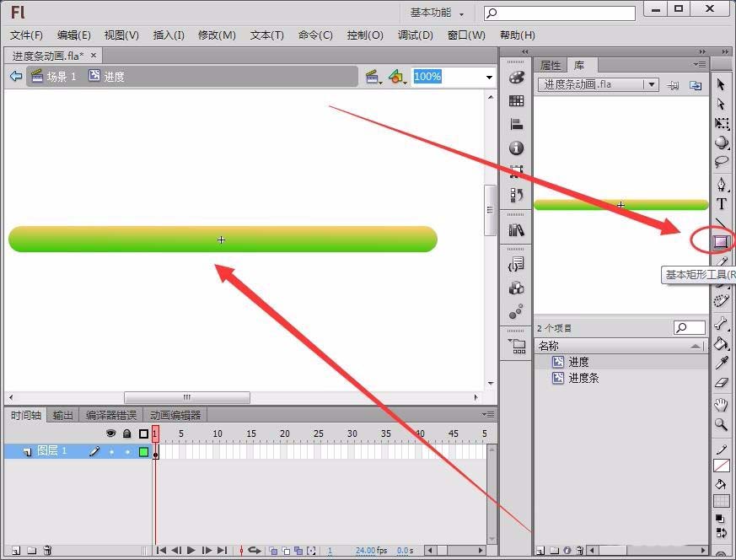Image resolution: width=736 pixels, height=560 pixels.
Task: Open the 进度条动画.fla library document dropdown
Action: click(652, 84)
